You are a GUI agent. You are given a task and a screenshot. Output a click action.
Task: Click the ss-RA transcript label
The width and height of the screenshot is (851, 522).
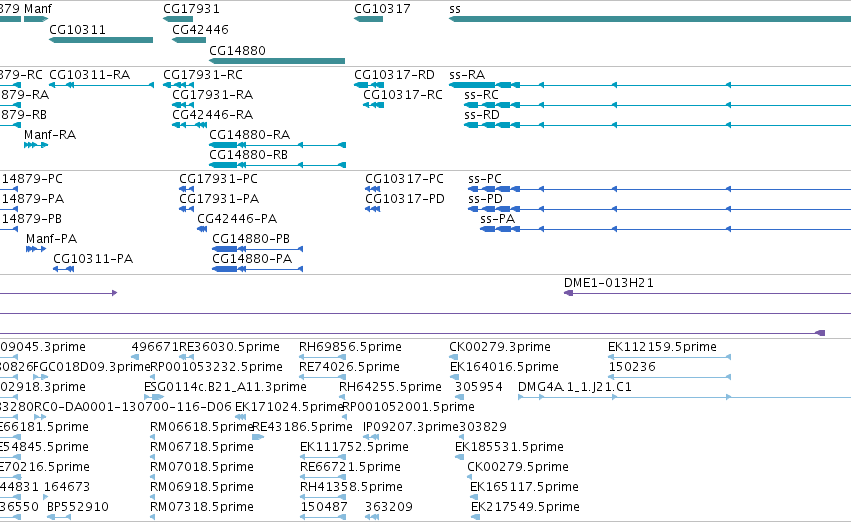tap(467, 75)
